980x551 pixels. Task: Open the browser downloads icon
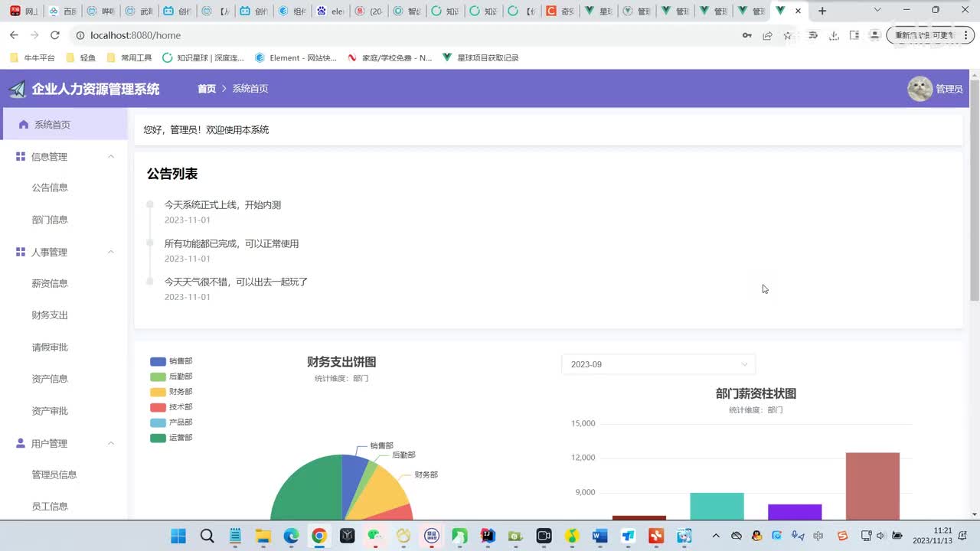[834, 35]
